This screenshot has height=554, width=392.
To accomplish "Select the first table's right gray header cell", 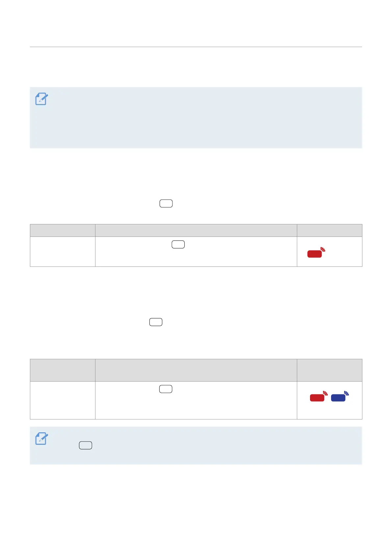I will pyautogui.click(x=329, y=231).
